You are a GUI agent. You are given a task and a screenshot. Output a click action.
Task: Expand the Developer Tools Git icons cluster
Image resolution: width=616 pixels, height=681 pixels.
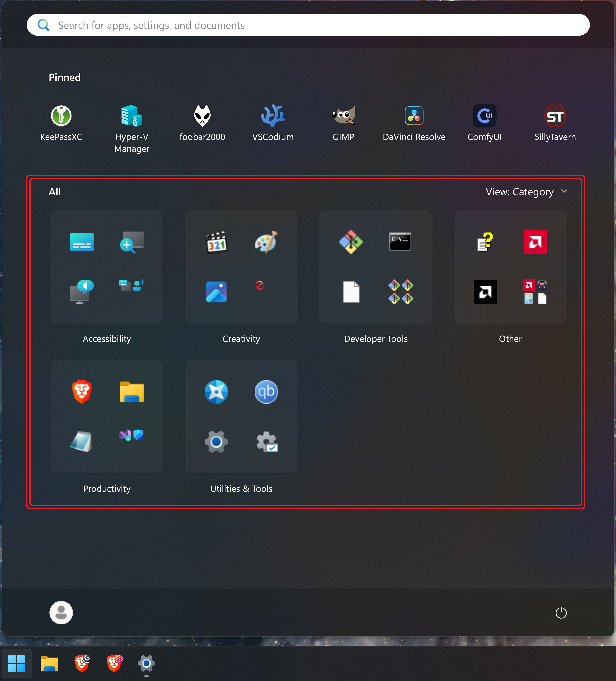401,292
